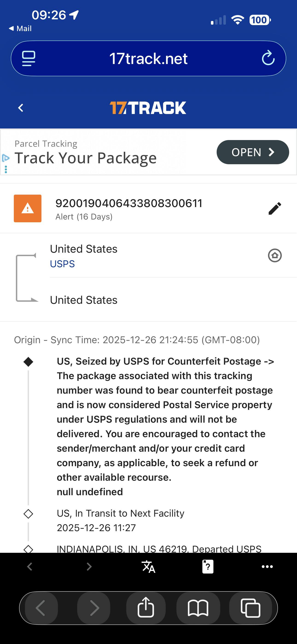This screenshot has height=644, width=297.
Task: Edit the tracking number with pencil icon
Action: pos(274,208)
